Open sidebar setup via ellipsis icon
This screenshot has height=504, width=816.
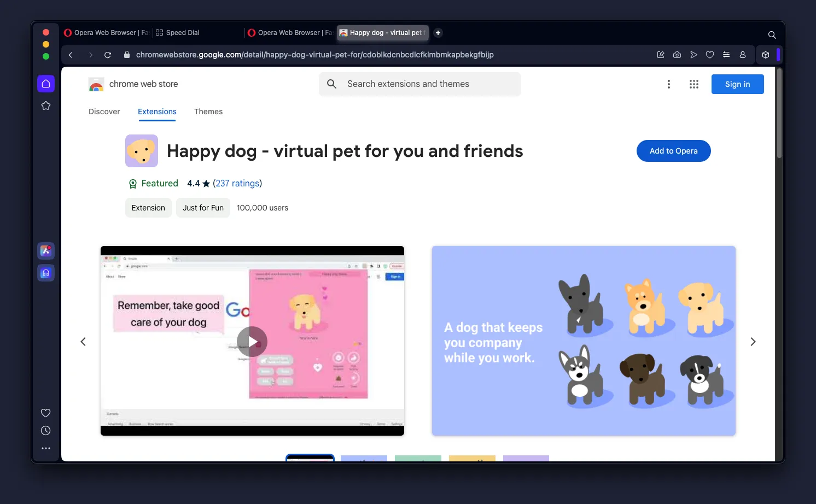[x=46, y=448]
